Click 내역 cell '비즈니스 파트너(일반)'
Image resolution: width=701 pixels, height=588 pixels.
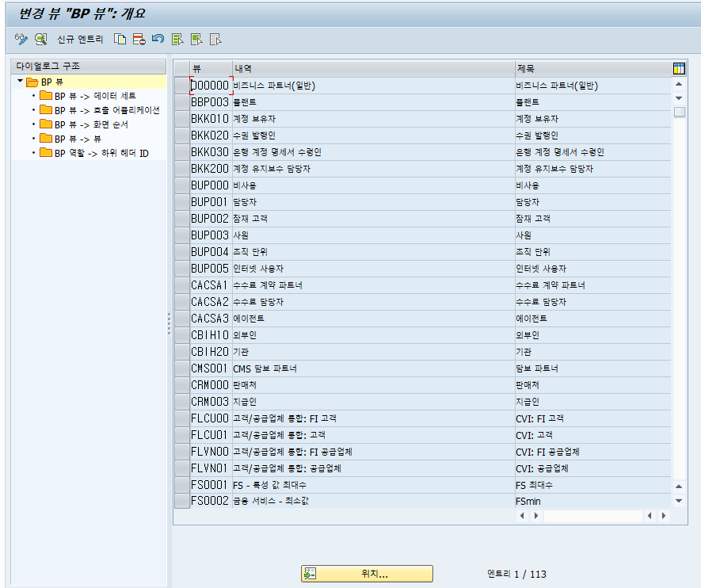tap(373, 86)
